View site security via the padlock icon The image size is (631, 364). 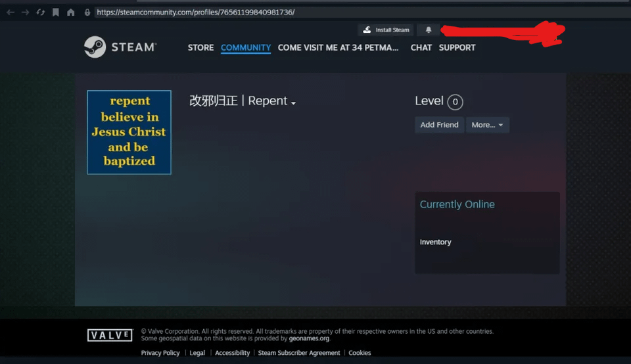point(87,12)
